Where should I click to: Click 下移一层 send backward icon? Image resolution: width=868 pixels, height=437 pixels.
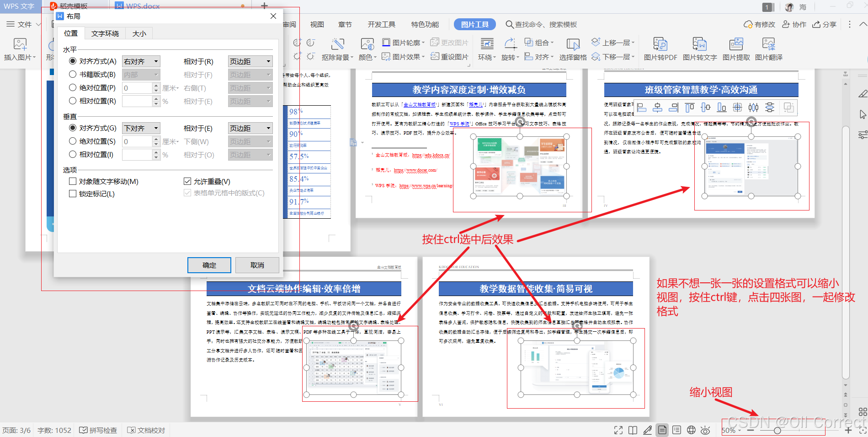(x=596, y=57)
